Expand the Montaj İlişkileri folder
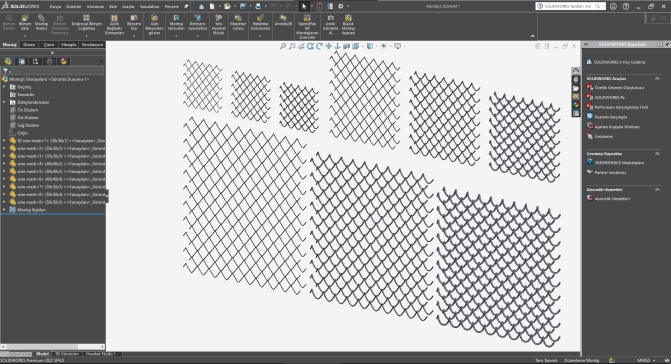 pyautogui.click(x=4, y=210)
